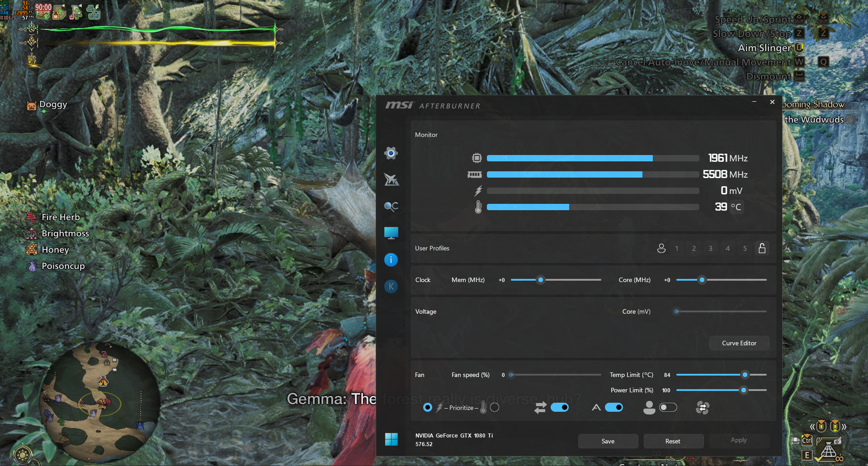Apply the Afterburner changes
Viewport: 868px width, 466px height.
pyautogui.click(x=739, y=440)
